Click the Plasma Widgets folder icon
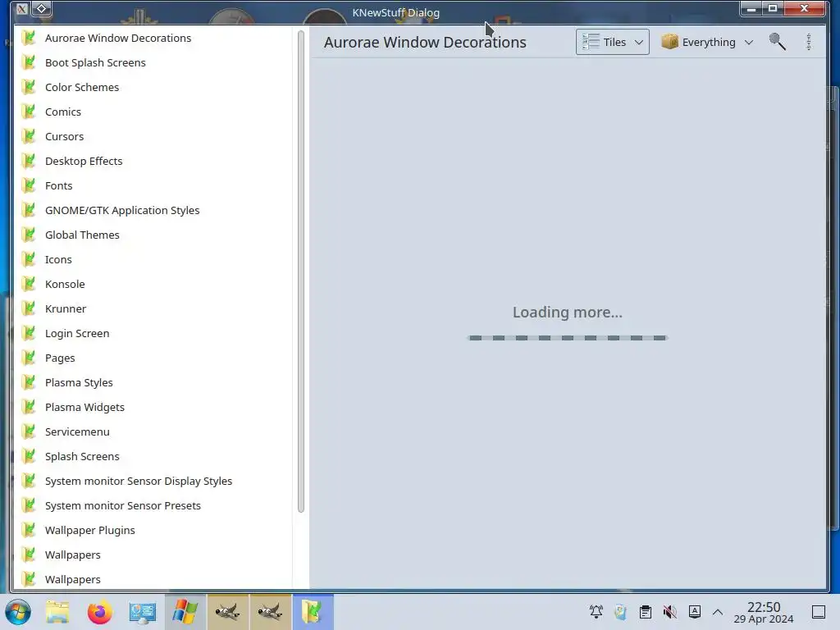This screenshot has width=840, height=630. click(29, 408)
